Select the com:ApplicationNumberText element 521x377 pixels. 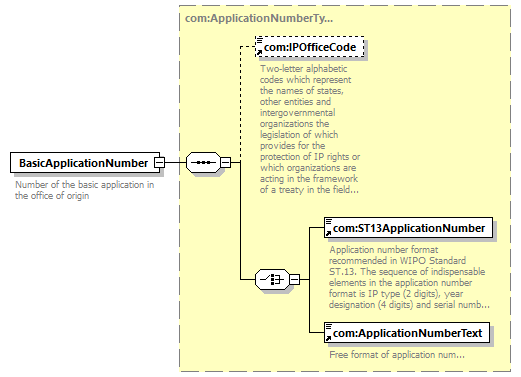[x=407, y=333]
